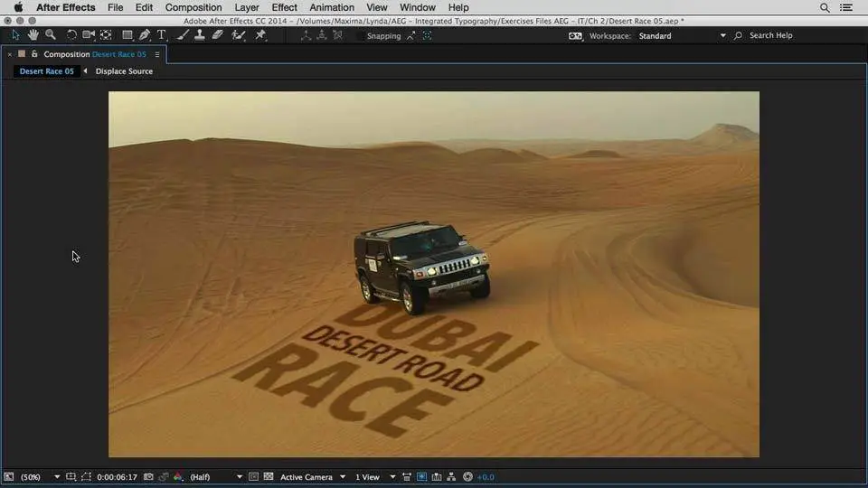Open the Apple menu

[x=18, y=7]
